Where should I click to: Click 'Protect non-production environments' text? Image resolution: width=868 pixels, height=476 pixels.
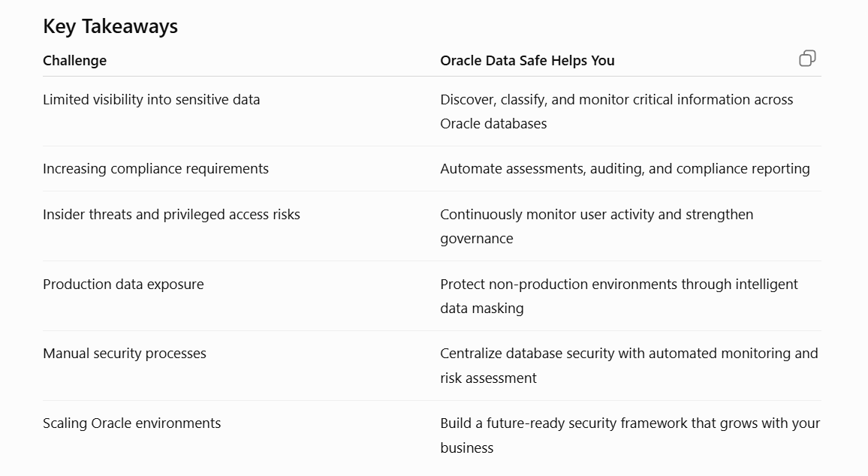tap(619, 296)
